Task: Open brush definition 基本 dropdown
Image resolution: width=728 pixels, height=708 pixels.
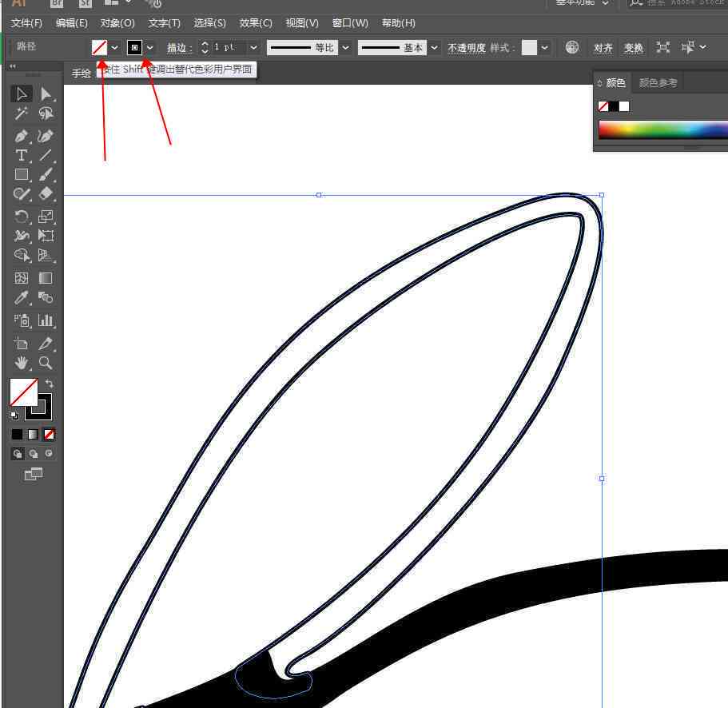Action: 434,47
